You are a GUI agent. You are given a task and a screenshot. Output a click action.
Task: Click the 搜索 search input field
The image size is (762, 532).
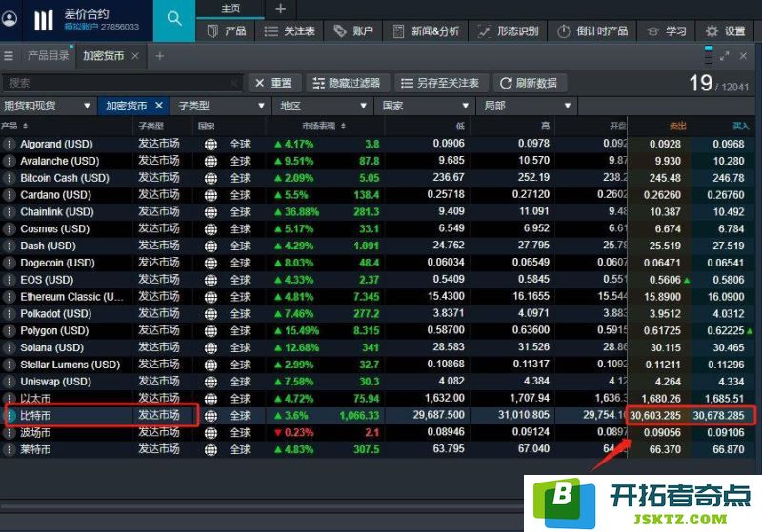coord(122,83)
